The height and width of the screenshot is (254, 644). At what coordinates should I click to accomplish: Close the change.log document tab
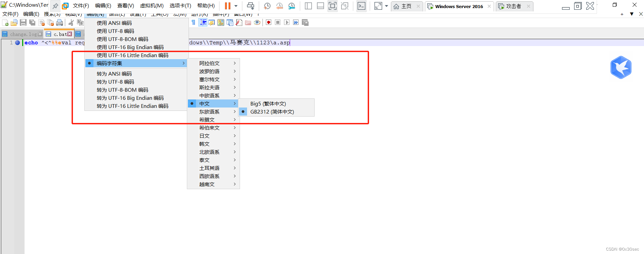(x=40, y=34)
